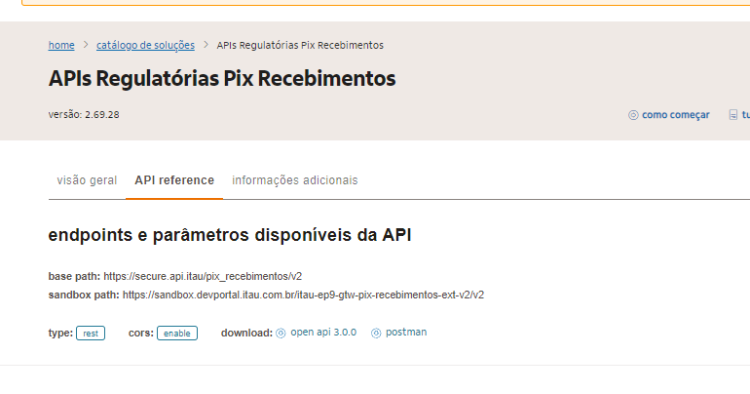The image size is (750, 394).
Task: Click the enable cors badge
Action: pos(177,333)
